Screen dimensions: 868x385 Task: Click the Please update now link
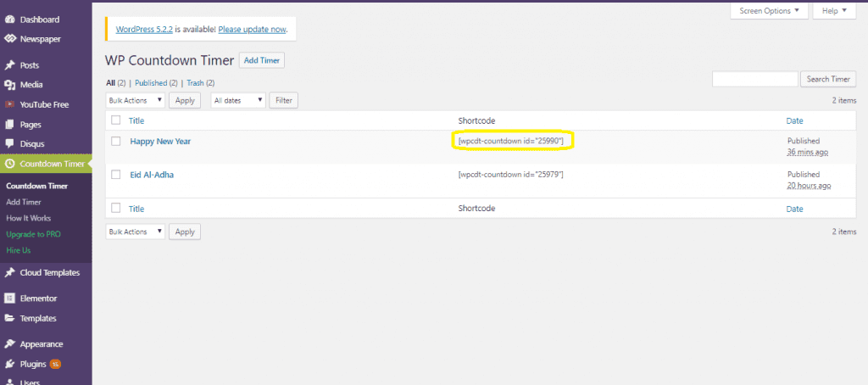point(252,30)
